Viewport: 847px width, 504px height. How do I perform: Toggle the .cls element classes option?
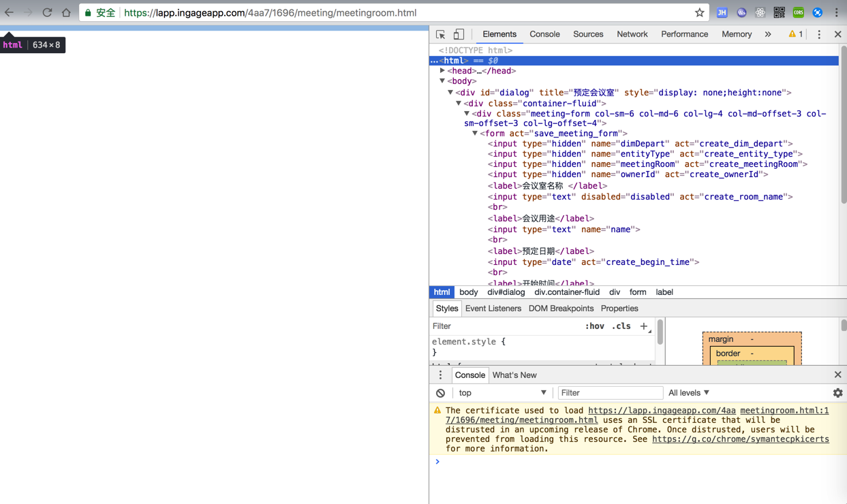(621, 326)
